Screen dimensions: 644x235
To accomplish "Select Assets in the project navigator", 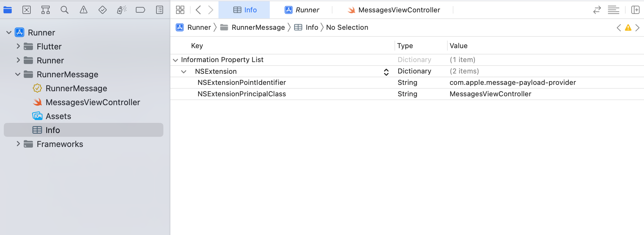I will pyautogui.click(x=58, y=116).
